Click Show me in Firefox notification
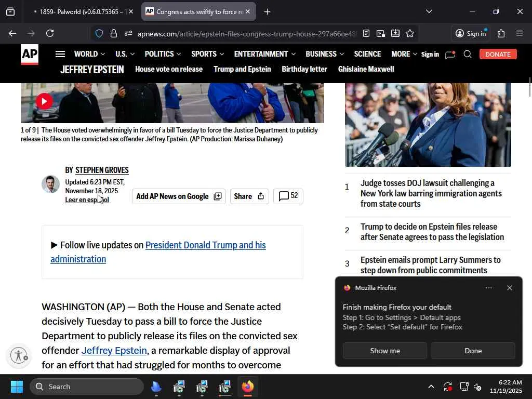This screenshot has height=399, width=532. 385,351
